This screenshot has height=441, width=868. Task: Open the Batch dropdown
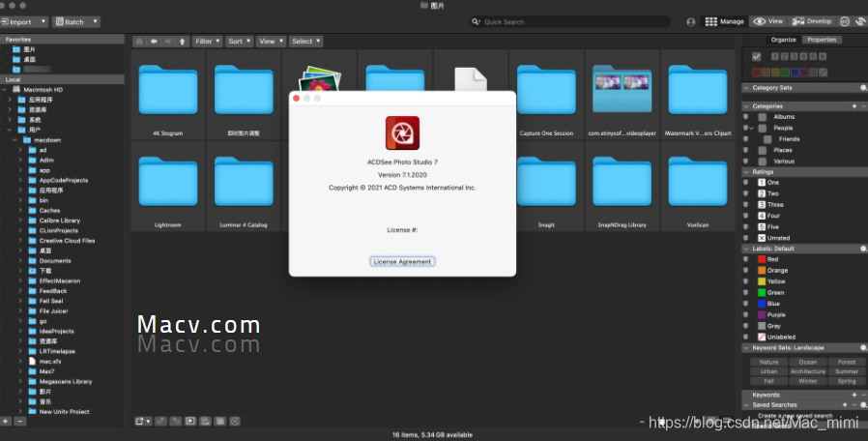tap(75, 22)
